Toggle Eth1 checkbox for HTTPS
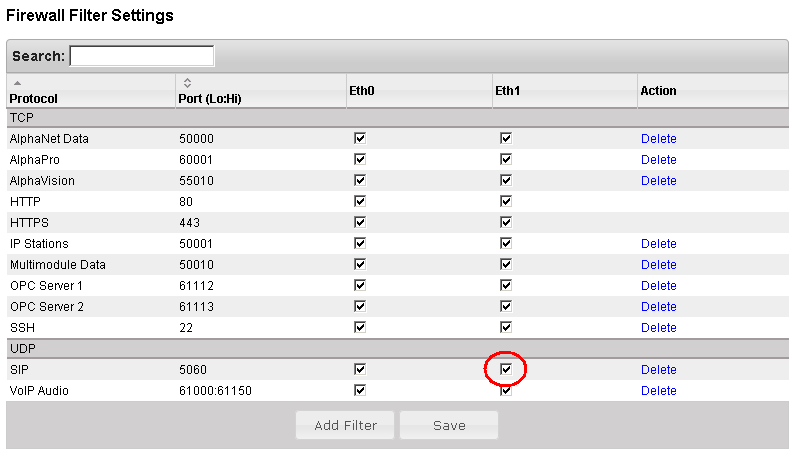 click(x=506, y=222)
